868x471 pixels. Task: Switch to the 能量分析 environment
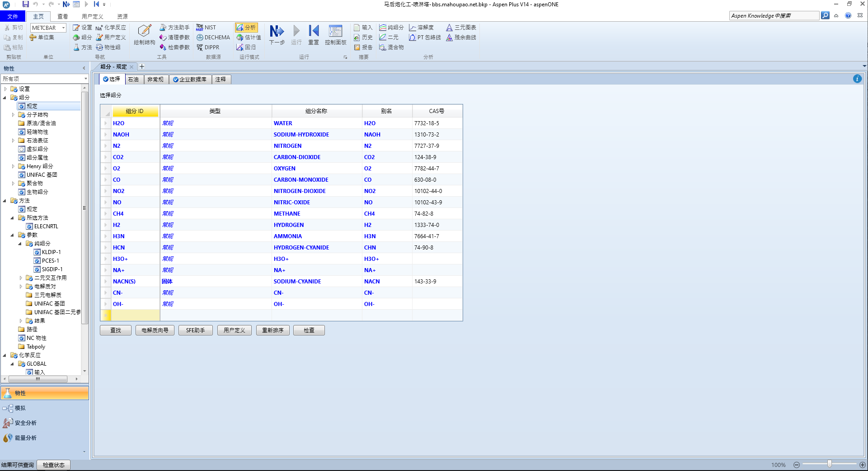coord(44,438)
